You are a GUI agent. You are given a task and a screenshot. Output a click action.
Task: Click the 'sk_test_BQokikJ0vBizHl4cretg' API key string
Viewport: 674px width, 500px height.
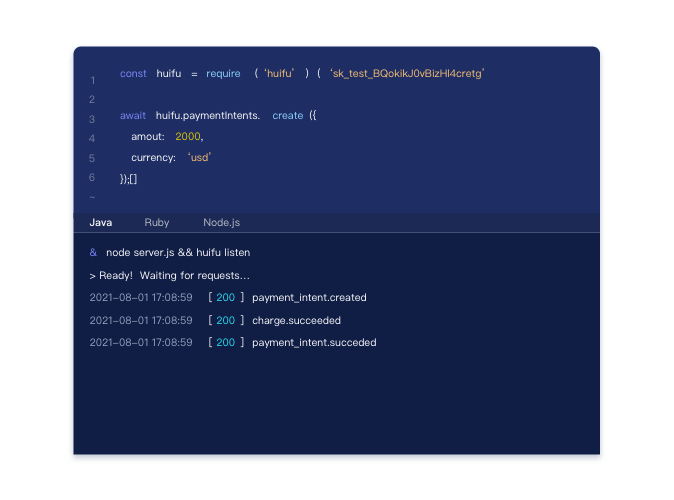pyautogui.click(x=407, y=74)
